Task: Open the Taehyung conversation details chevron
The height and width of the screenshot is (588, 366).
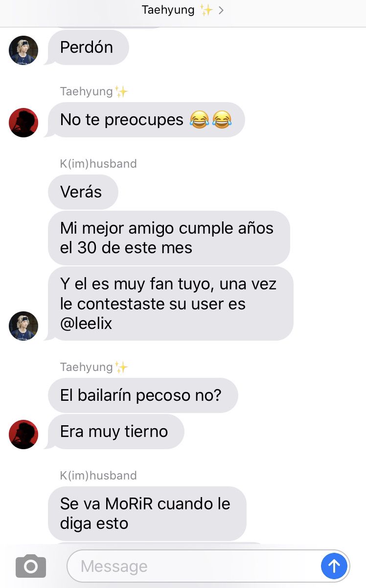Action: (x=221, y=10)
